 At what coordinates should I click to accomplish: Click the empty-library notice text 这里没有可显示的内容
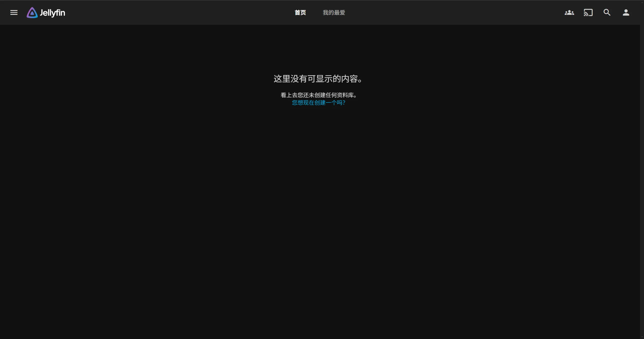[x=317, y=79]
